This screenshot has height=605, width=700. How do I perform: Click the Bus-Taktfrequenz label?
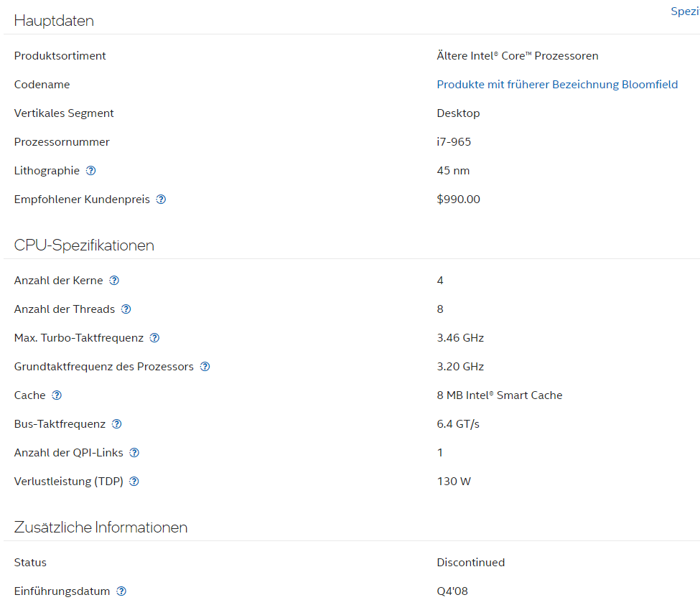point(60,424)
